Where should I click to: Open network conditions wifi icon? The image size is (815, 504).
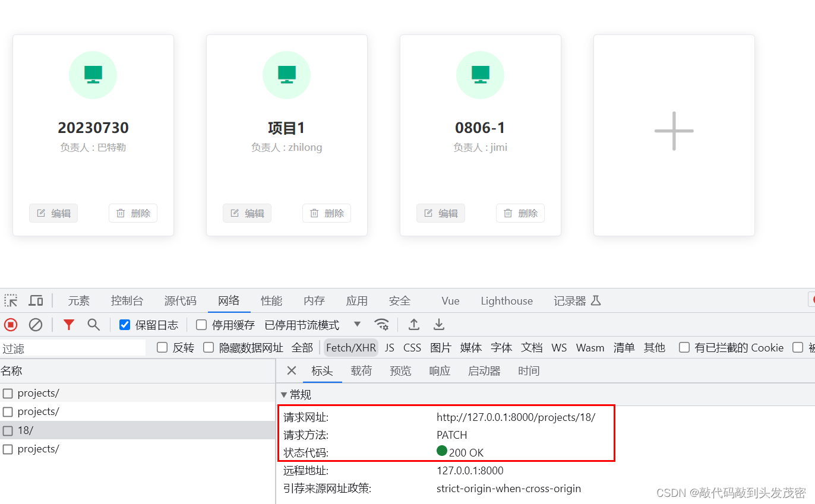(x=381, y=325)
